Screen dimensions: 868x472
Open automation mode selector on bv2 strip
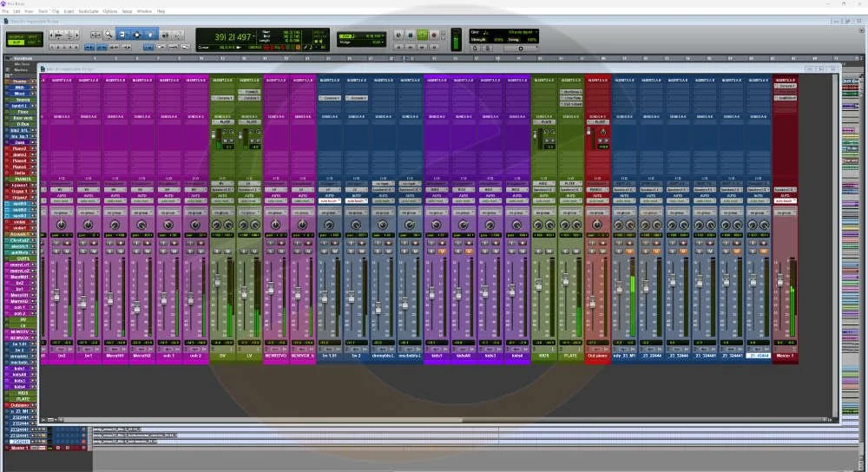coord(62,200)
